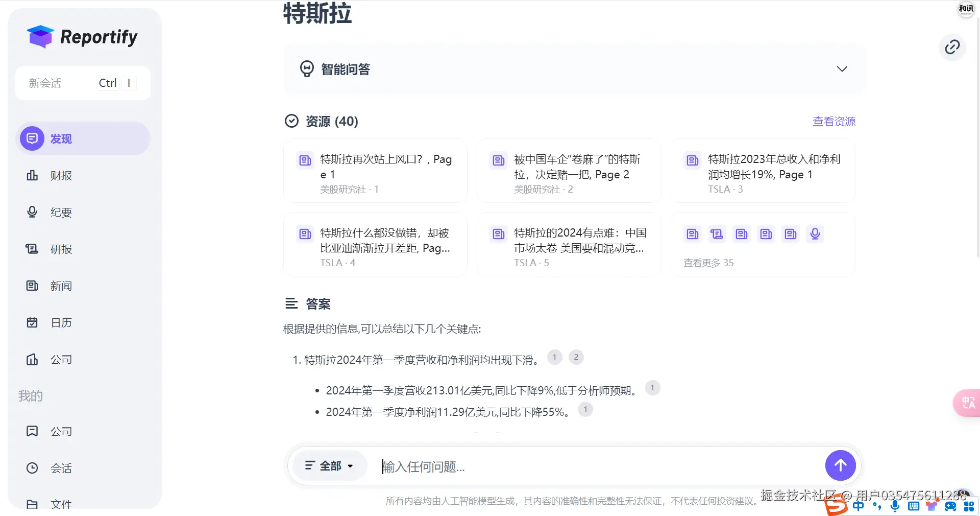This screenshot has width=980, height=516.
Task: Click the research report scroll icon in the 查看更多 card
Action: click(x=717, y=234)
